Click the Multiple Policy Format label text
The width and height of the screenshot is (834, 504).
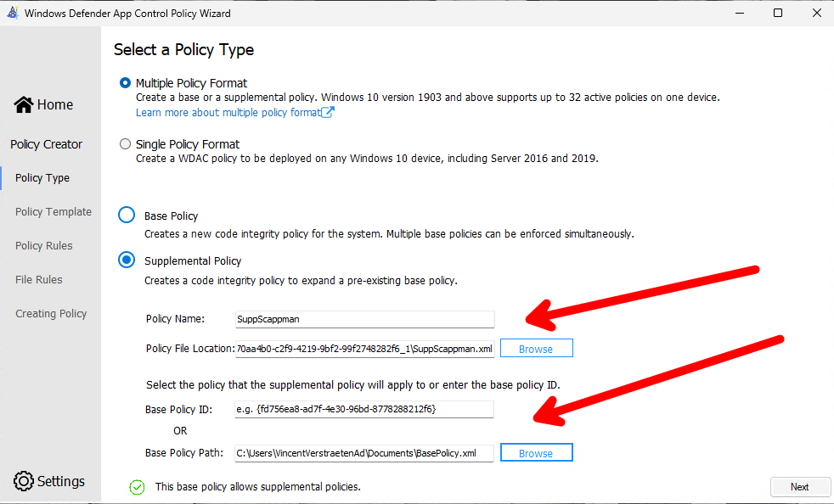[191, 83]
